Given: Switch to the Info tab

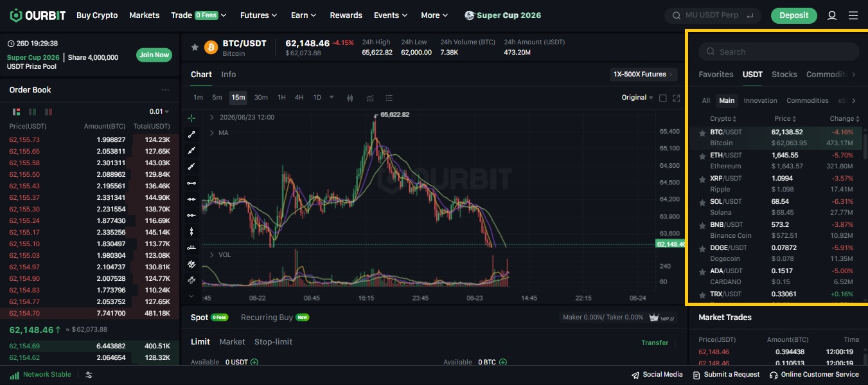Looking at the screenshot, I should [228, 75].
